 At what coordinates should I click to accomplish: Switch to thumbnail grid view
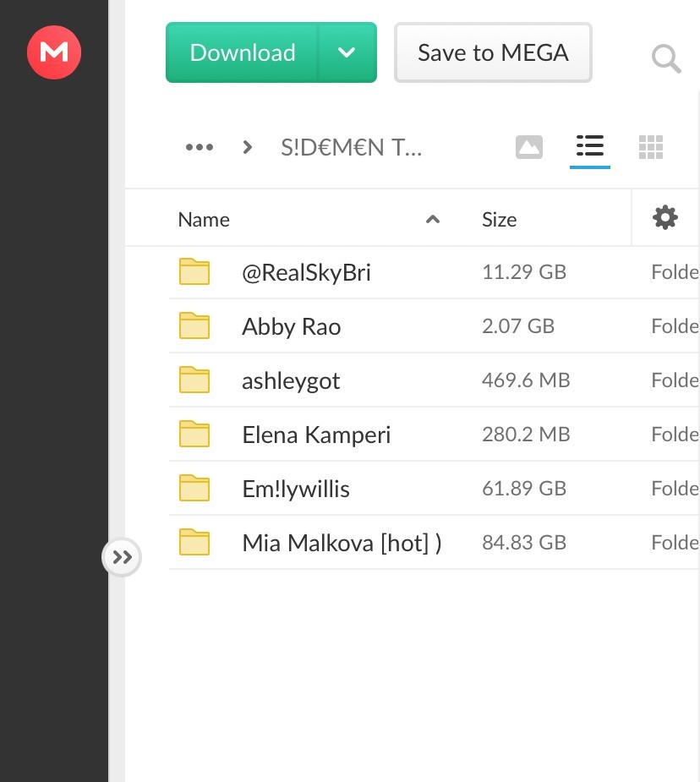651,147
